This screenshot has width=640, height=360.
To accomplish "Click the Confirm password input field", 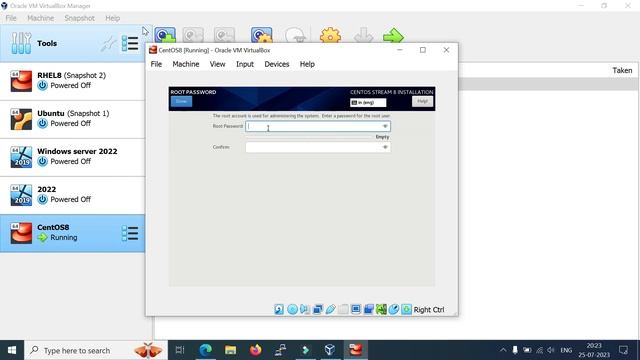I will click(x=318, y=147).
